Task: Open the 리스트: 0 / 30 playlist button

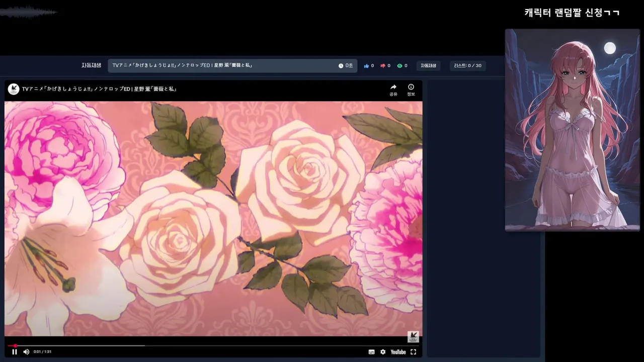Action: [x=468, y=66]
